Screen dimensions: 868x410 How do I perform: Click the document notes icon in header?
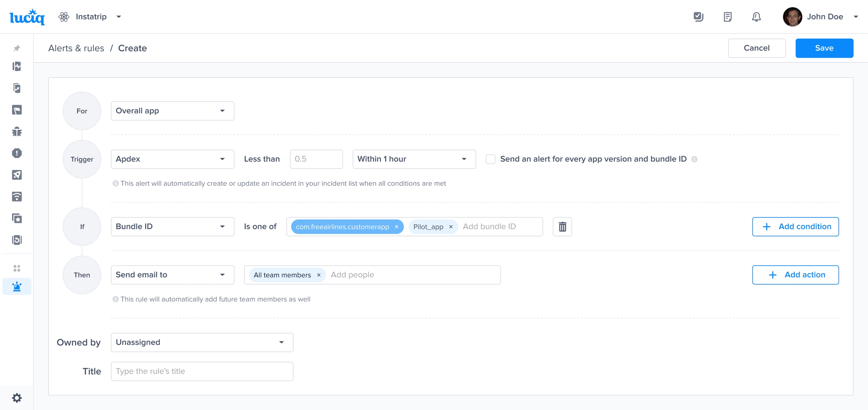(727, 17)
